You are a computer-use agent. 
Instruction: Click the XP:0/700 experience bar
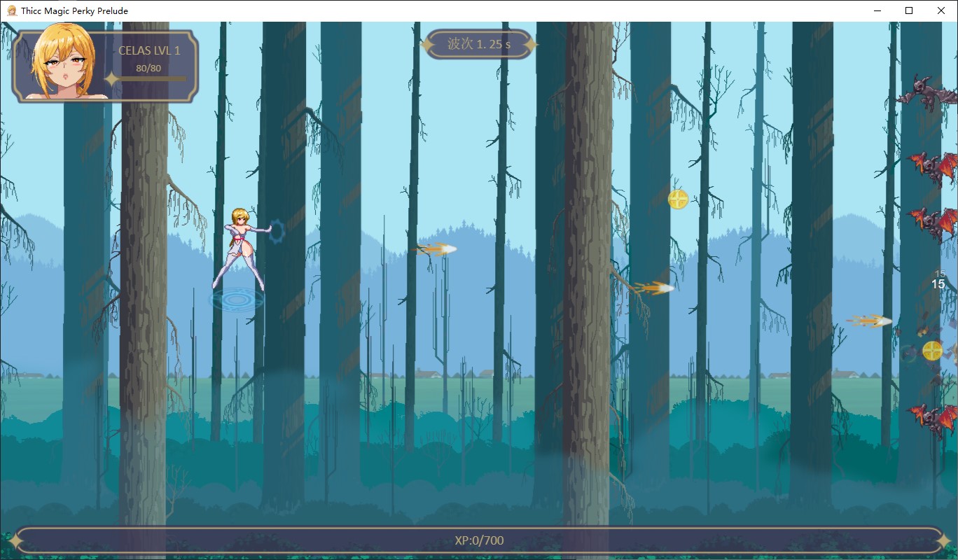pyautogui.click(x=479, y=540)
